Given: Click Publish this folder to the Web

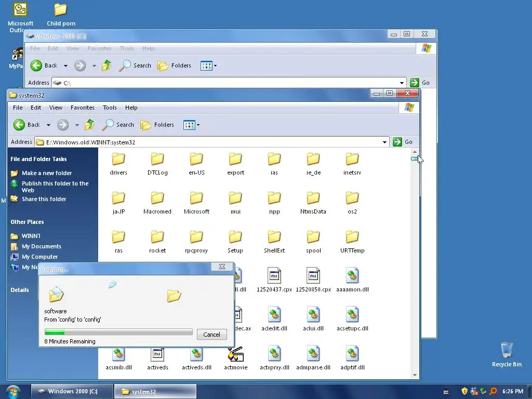Looking at the screenshot, I should pyautogui.click(x=55, y=187).
